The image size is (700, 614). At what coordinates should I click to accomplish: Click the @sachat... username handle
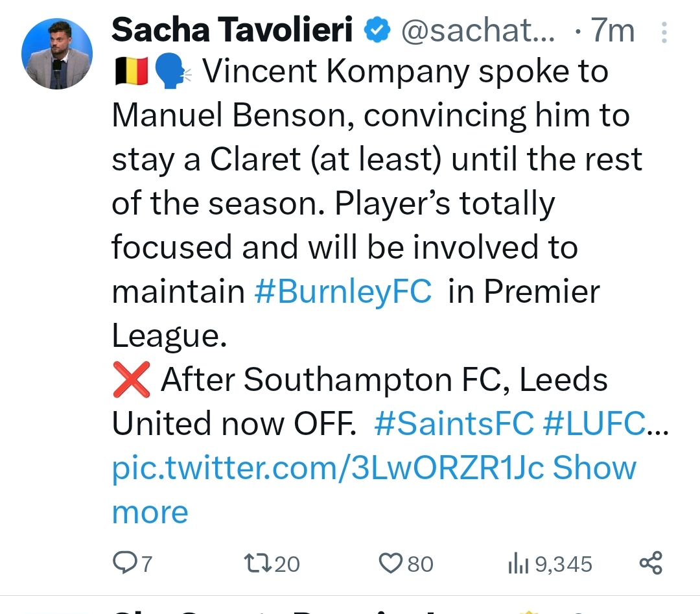[478, 30]
